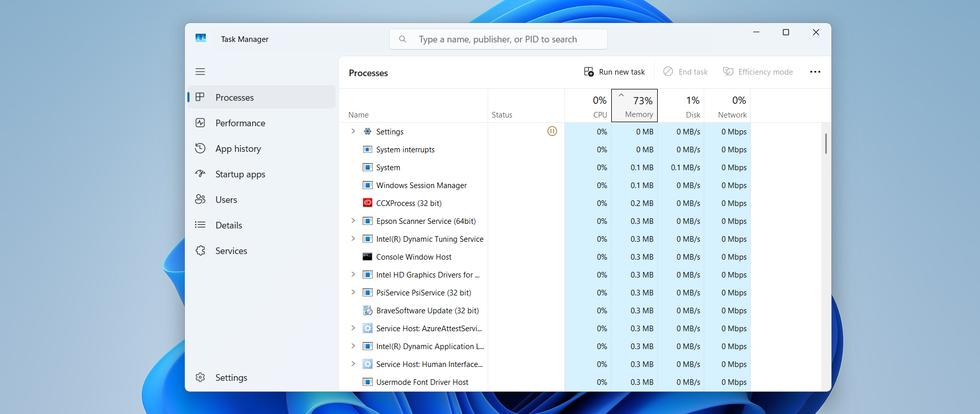Sort processes by Memory column
Viewport: 980px width, 414px height.
point(634,106)
